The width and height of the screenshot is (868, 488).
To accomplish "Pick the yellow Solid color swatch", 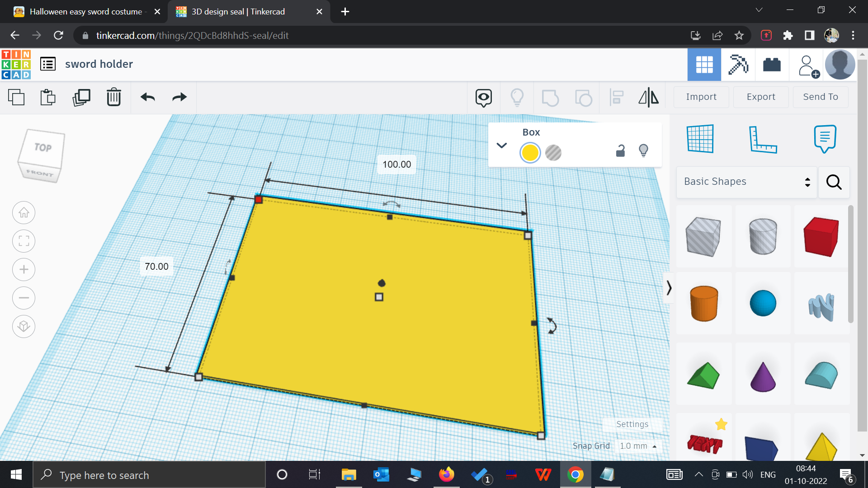I will 530,153.
